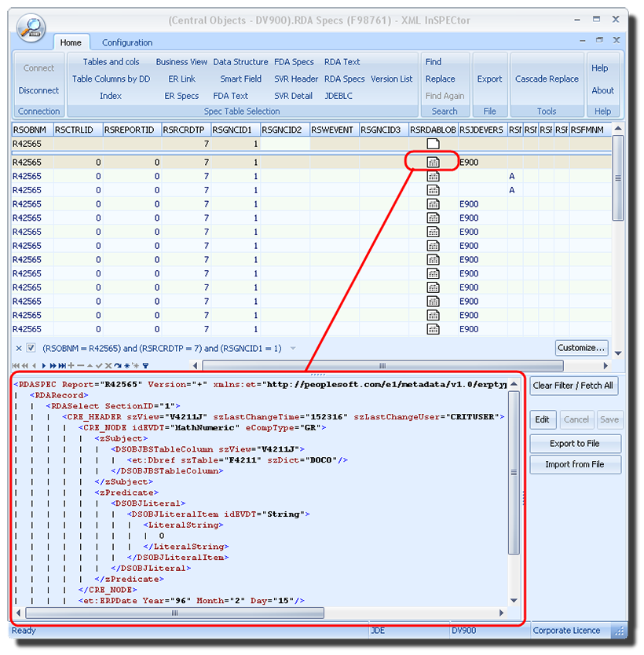The width and height of the screenshot is (644, 655).
Task: Open the filter history dropdown arrow
Action: (x=293, y=349)
